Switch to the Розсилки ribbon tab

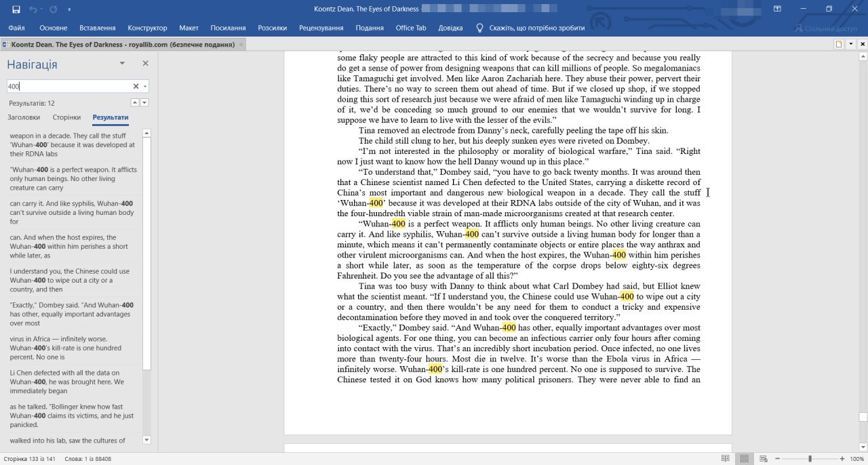[273, 28]
